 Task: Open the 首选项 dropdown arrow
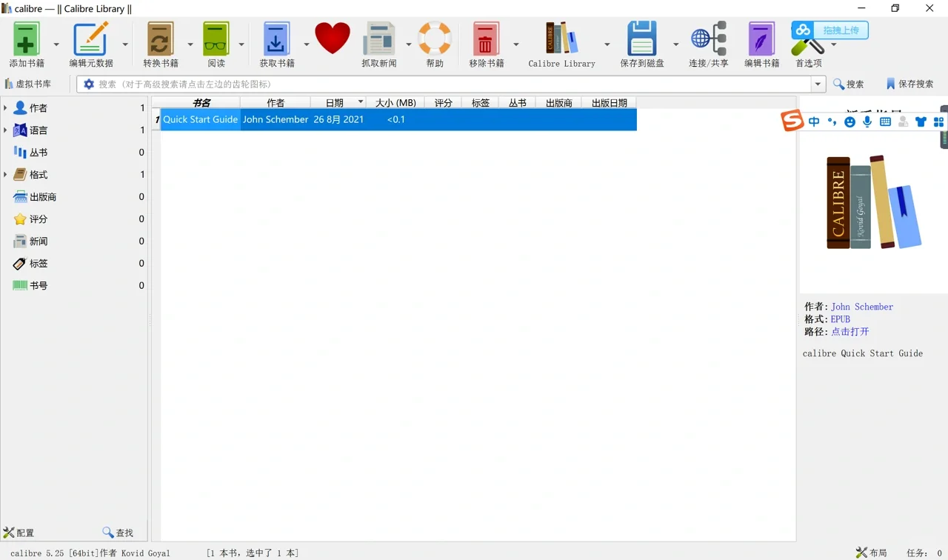click(834, 44)
